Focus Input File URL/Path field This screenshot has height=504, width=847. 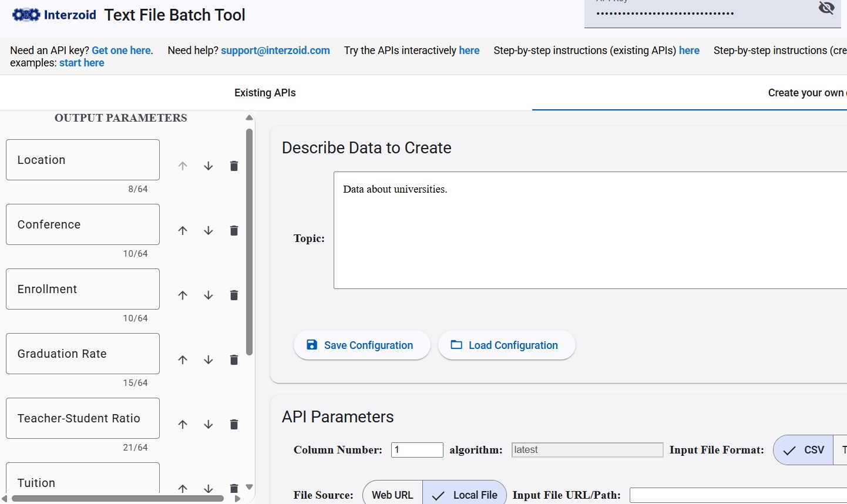738,495
